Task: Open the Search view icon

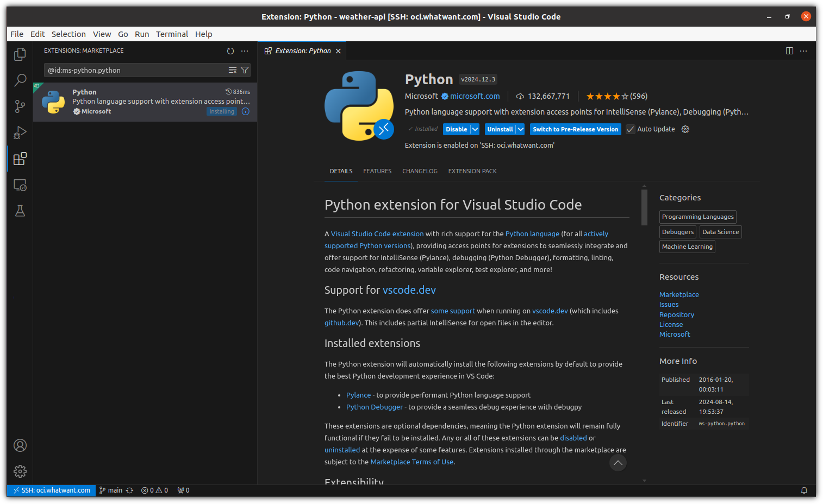Action: point(20,80)
